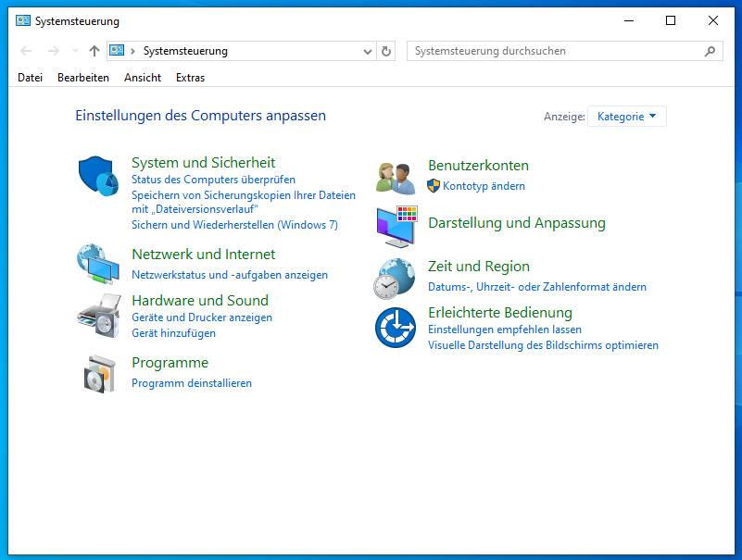Click the Zeit und Region clock icon
The width and height of the screenshot is (742, 560).
[395, 278]
